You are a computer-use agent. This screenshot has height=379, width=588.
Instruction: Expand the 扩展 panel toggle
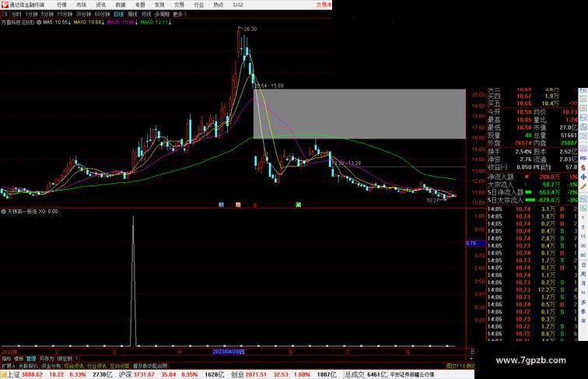8,366
